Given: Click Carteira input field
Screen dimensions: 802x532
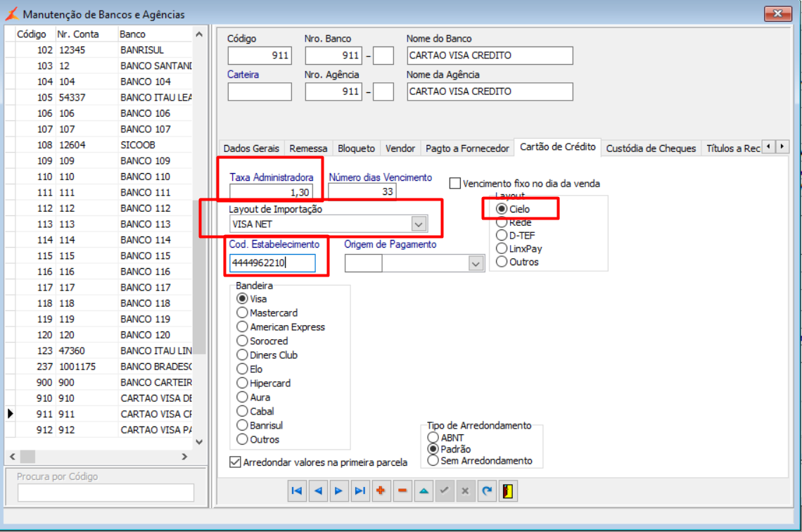Looking at the screenshot, I should [260, 91].
